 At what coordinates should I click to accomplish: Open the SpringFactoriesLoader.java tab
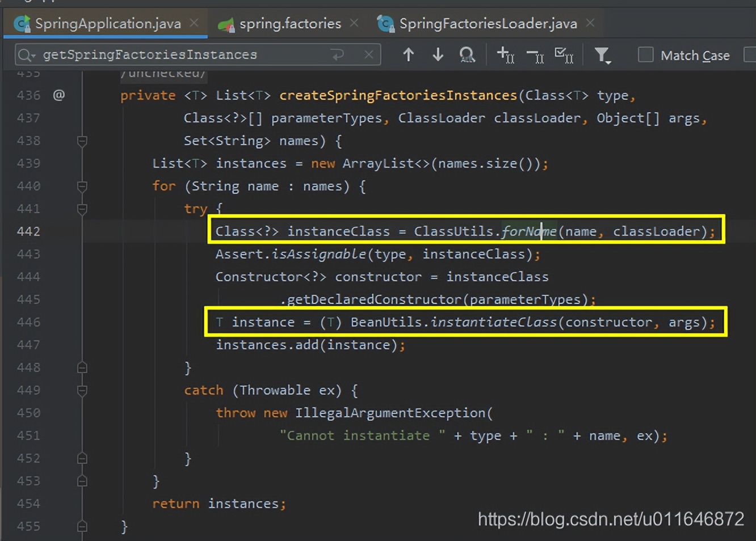(x=488, y=23)
